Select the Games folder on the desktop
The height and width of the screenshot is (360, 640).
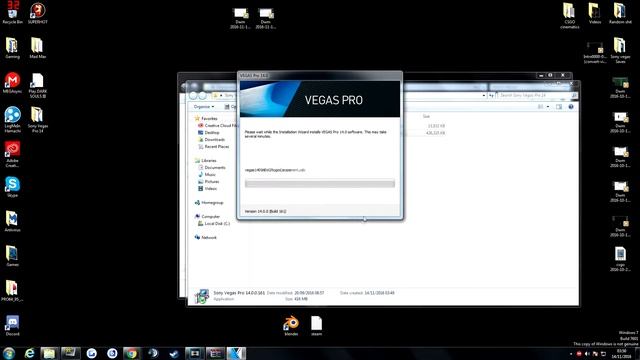pyautogui.click(x=12, y=256)
